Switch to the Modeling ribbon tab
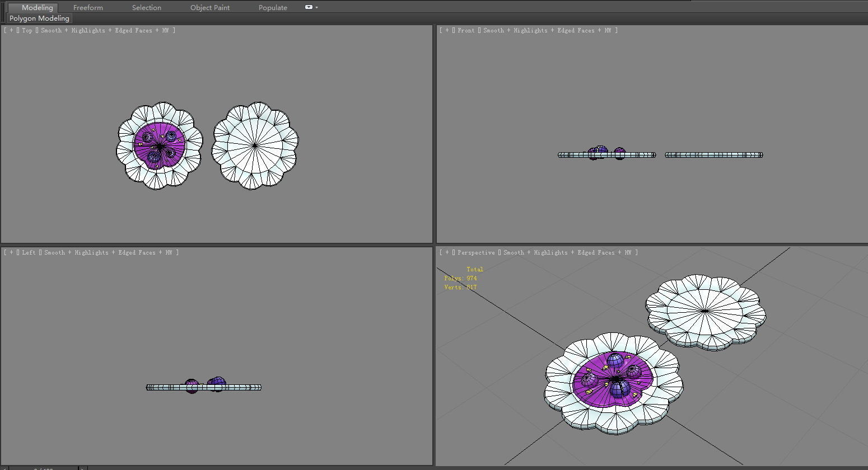The height and width of the screenshot is (470, 868). [x=33, y=7]
